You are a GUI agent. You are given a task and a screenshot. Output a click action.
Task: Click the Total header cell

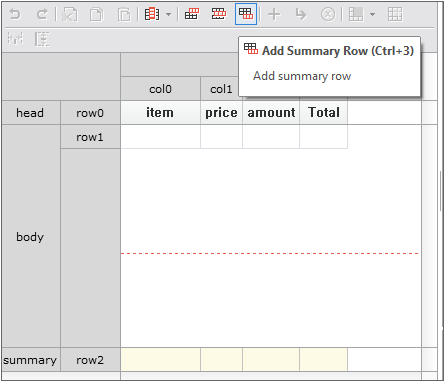(x=324, y=113)
